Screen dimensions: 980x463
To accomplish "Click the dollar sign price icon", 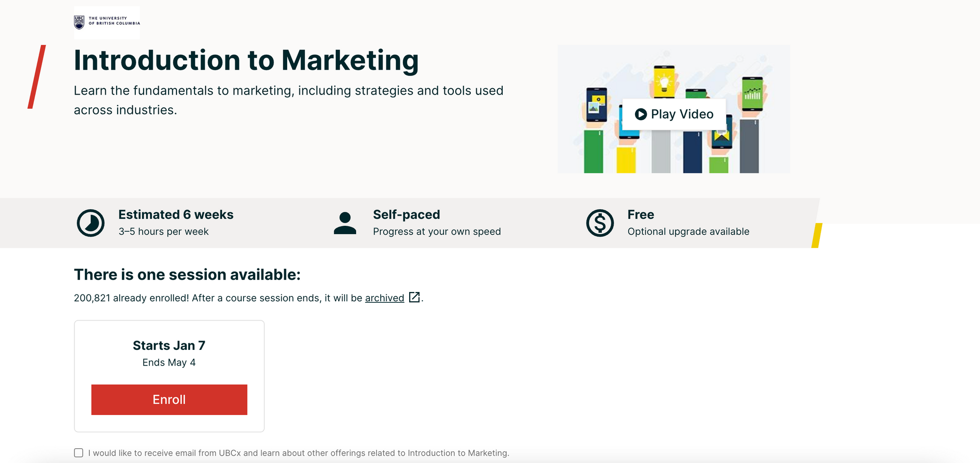I will (x=600, y=223).
